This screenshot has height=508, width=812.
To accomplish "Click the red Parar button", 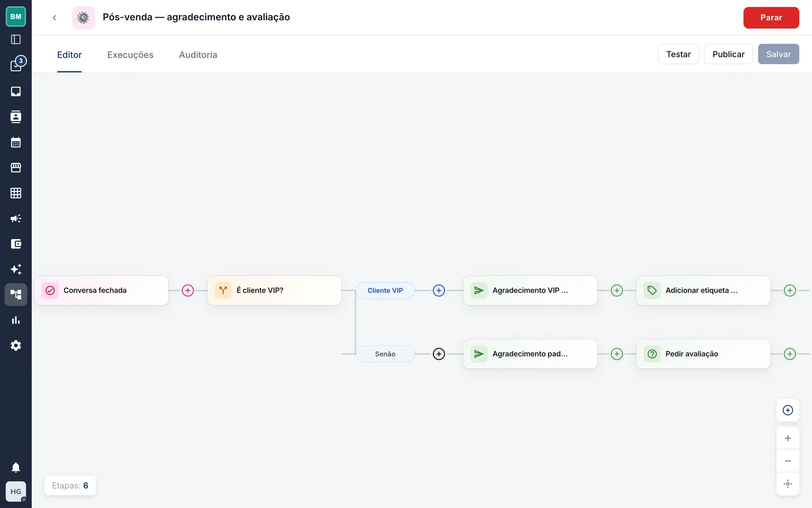I will [x=771, y=18].
